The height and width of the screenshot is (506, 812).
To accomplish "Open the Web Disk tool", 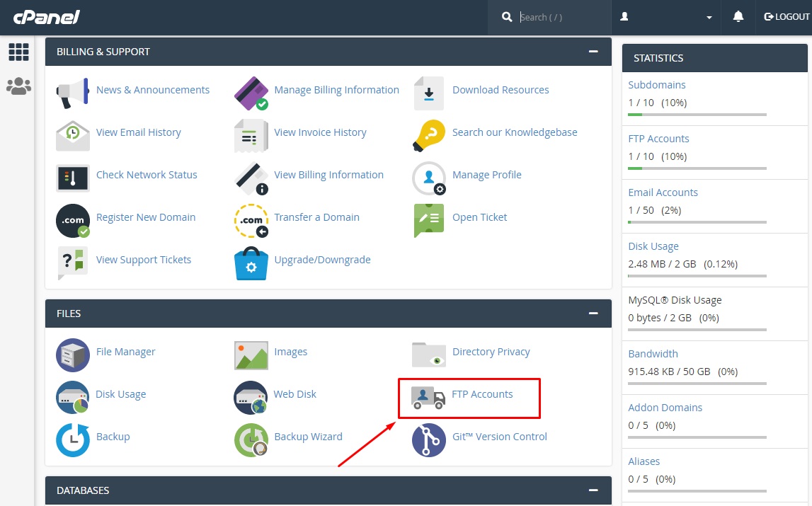I will 251,394.
